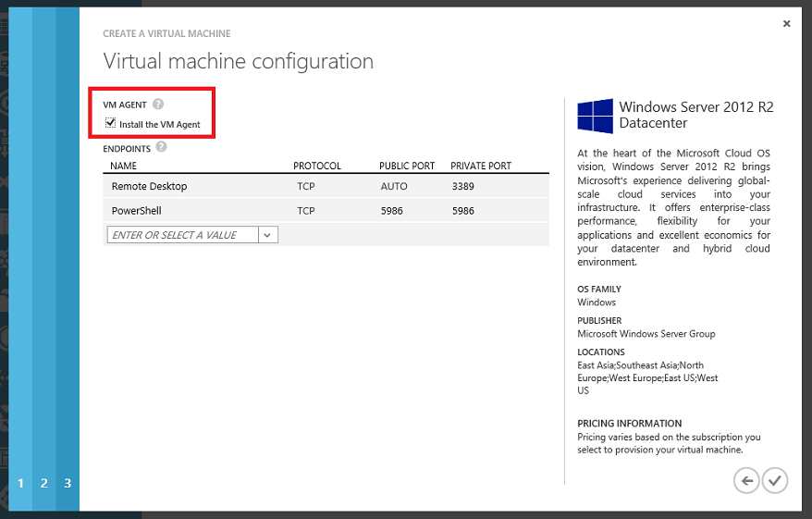Screen dimensions: 812x519
Task: Click the checkmark to complete wizard
Action: point(775,480)
